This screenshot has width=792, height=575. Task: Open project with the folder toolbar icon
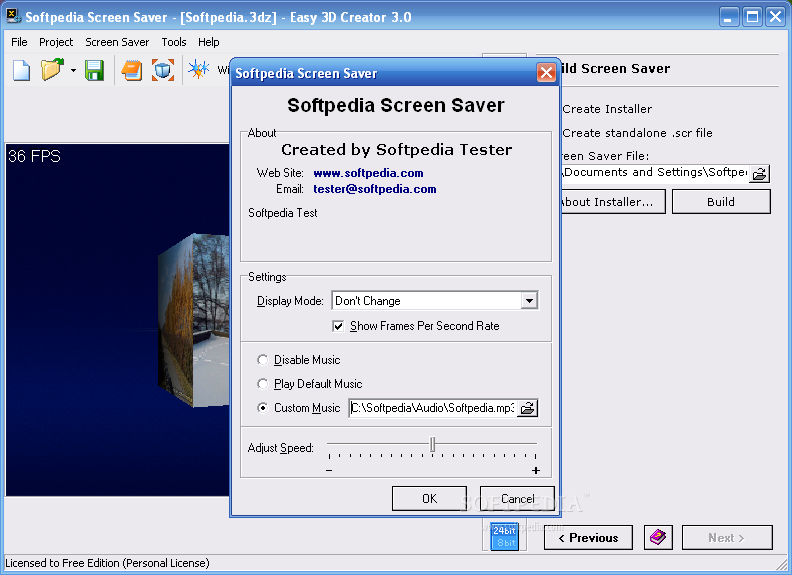pos(52,70)
